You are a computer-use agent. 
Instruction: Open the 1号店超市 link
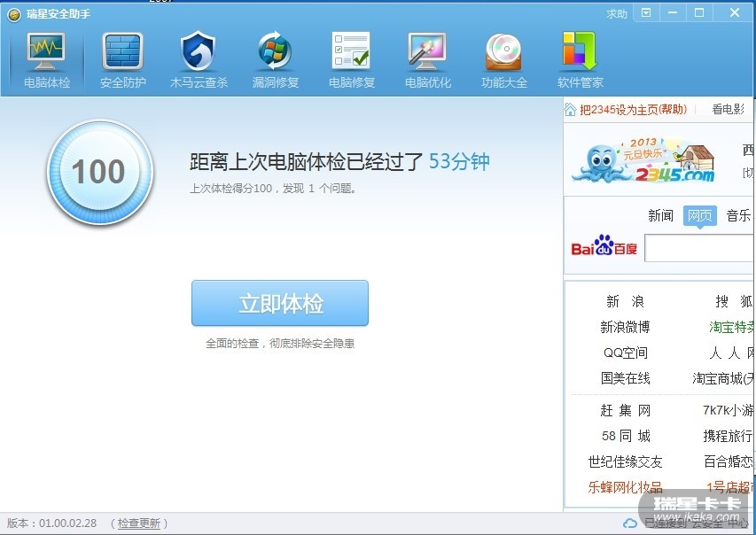(729, 487)
